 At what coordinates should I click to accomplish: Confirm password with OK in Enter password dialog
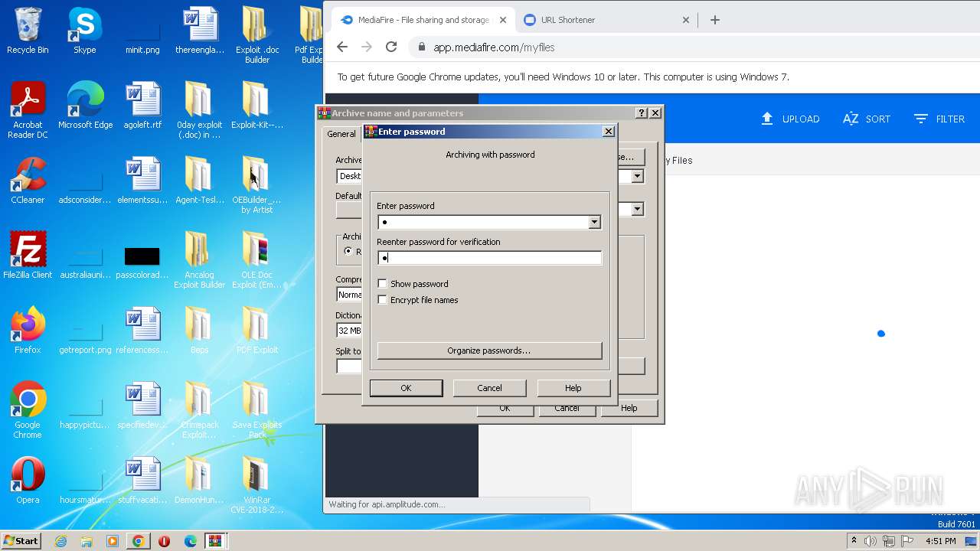(x=406, y=388)
